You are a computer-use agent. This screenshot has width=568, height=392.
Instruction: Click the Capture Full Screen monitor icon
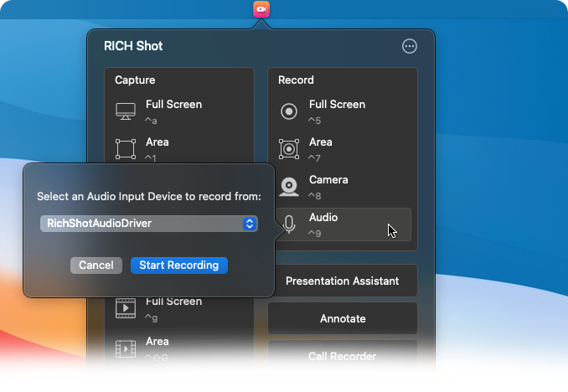pyautogui.click(x=126, y=111)
